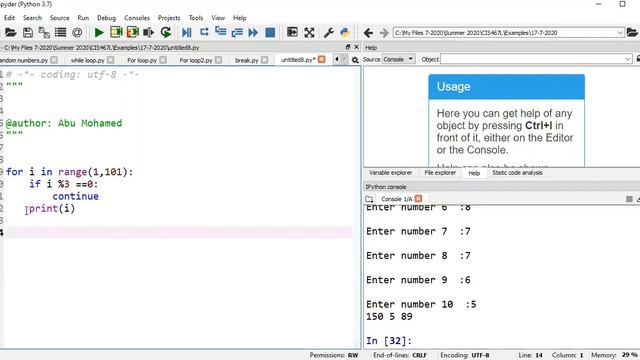
Task: Switch to Variable explorer tab
Action: click(x=391, y=173)
